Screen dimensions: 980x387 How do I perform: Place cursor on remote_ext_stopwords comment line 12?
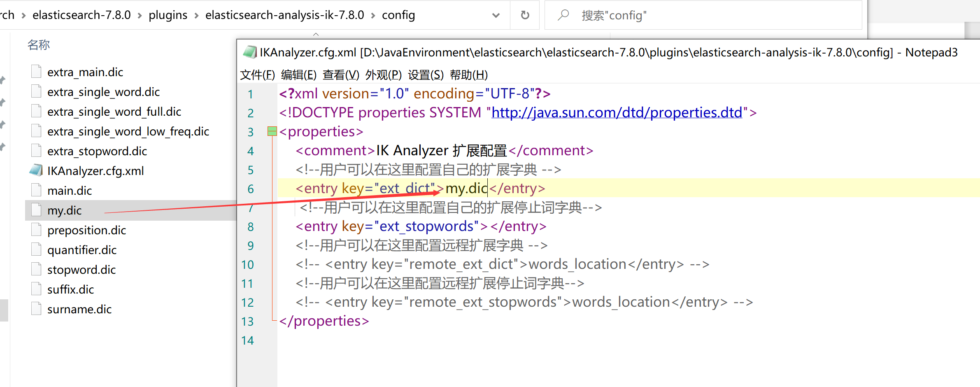pos(524,302)
